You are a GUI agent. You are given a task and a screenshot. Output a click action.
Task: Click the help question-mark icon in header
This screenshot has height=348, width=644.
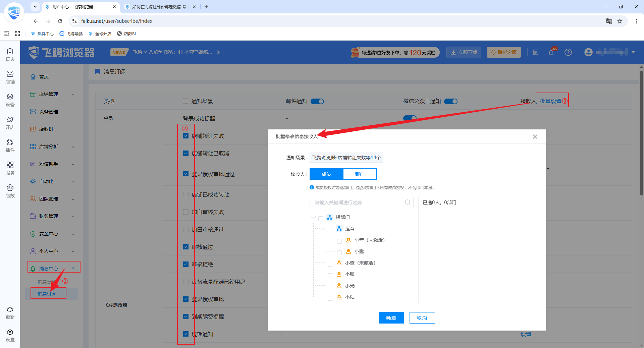(x=568, y=52)
